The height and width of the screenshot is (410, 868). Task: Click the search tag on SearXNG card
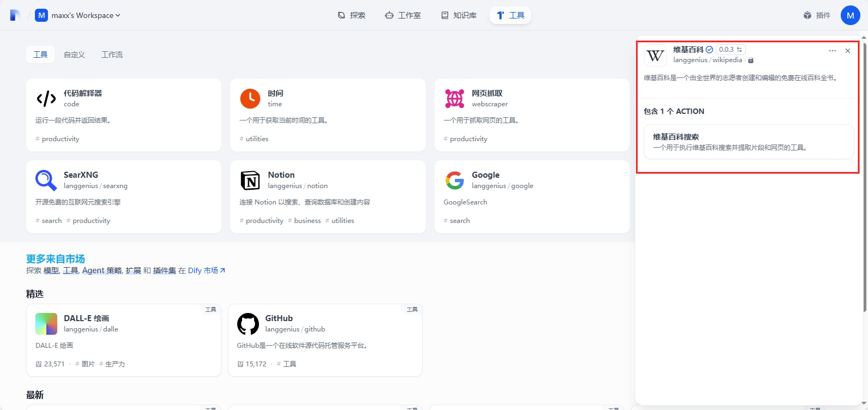(x=49, y=221)
